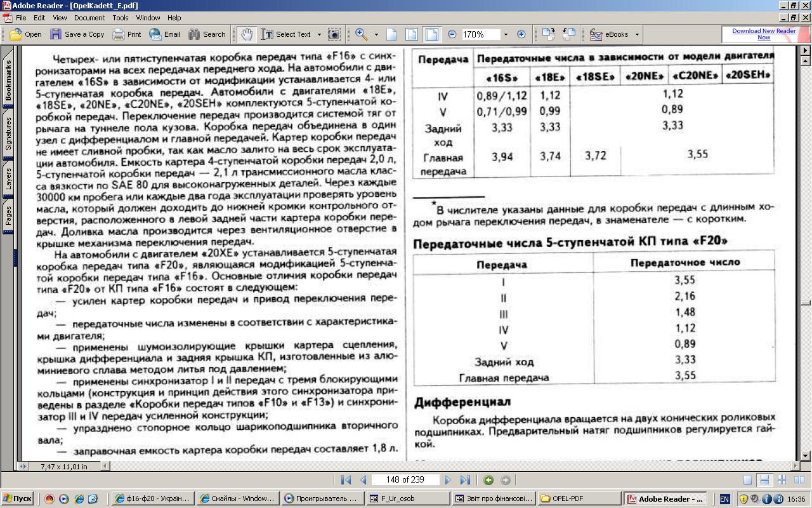Jump to the last page
The width and height of the screenshot is (812, 508).
465,480
